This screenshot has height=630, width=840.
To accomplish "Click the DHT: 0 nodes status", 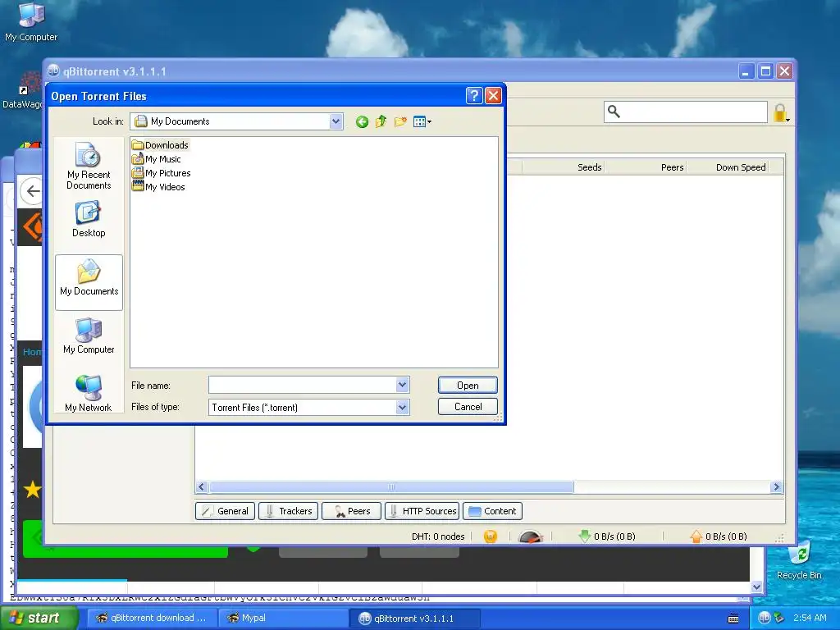I will pos(438,536).
